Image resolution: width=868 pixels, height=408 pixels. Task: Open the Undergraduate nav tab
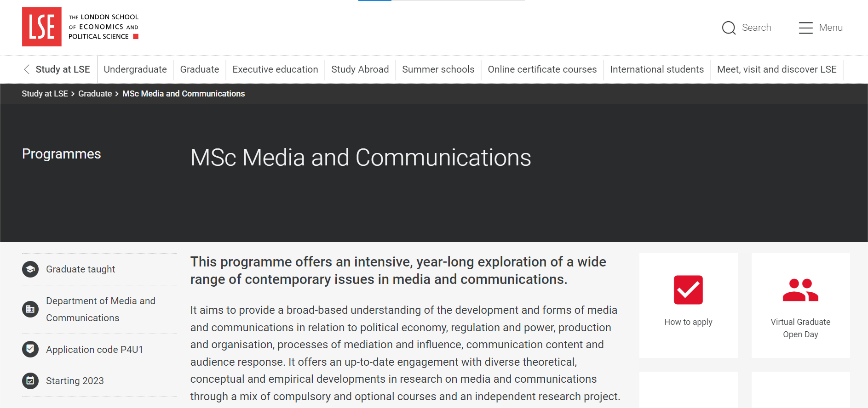click(x=135, y=69)
